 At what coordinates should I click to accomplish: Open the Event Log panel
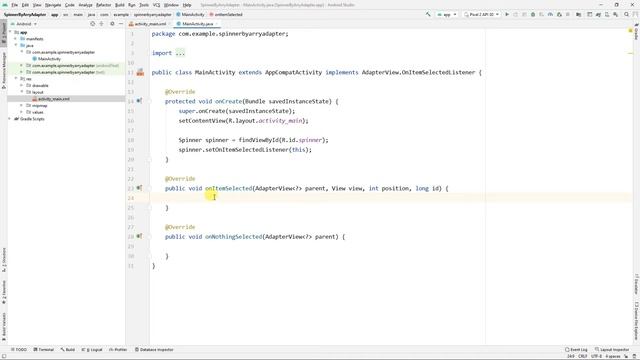(576, 350)
